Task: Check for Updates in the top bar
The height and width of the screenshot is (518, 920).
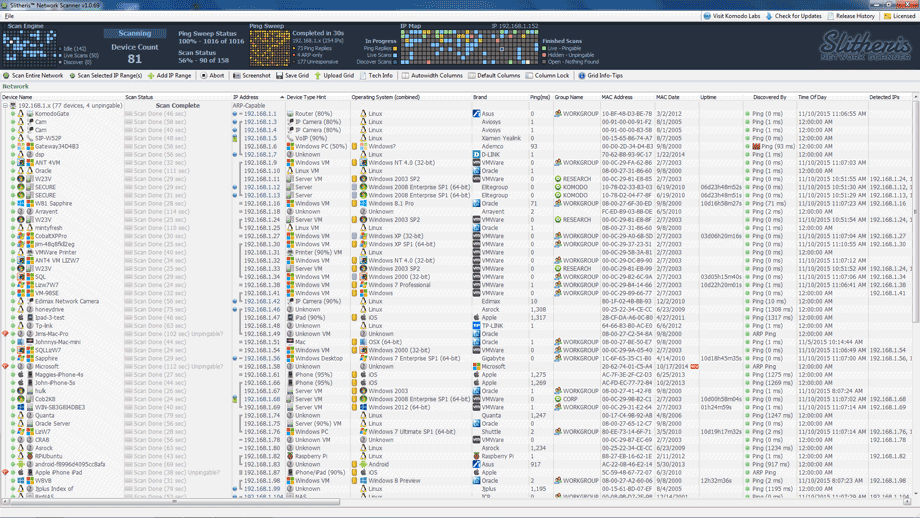Action: [793, 16]
